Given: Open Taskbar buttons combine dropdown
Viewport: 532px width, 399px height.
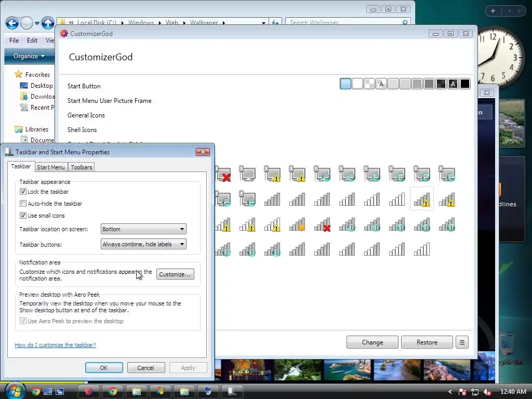Looking at the screenshot, I should [143, 244].
